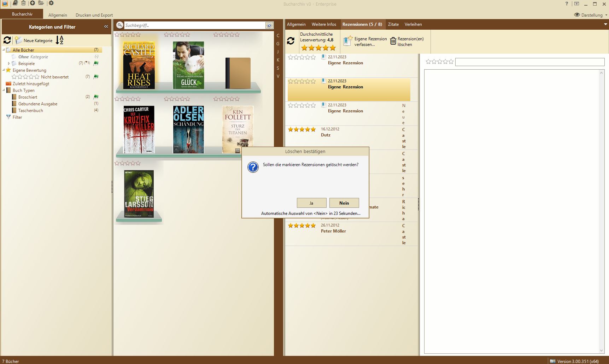Click the question icon in the delete dialog
Viewport: 609px width, 364px height.
pyautogui.click(x=253, y=167)
